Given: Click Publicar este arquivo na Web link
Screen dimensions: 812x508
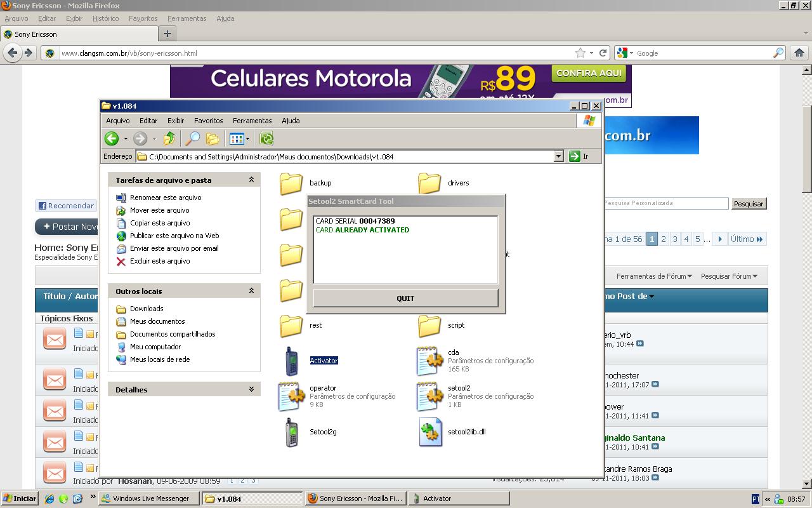Looking at the screenshot, I should [174, 236].
